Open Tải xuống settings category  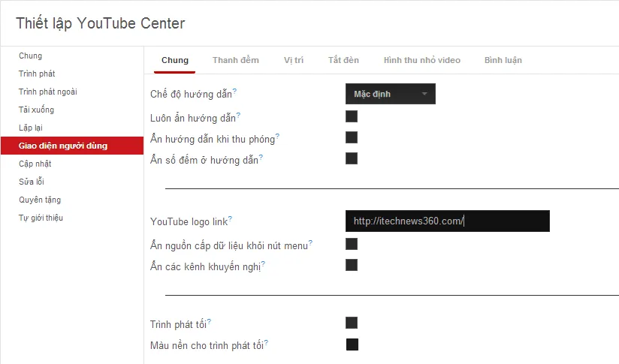tap(72, 110)
